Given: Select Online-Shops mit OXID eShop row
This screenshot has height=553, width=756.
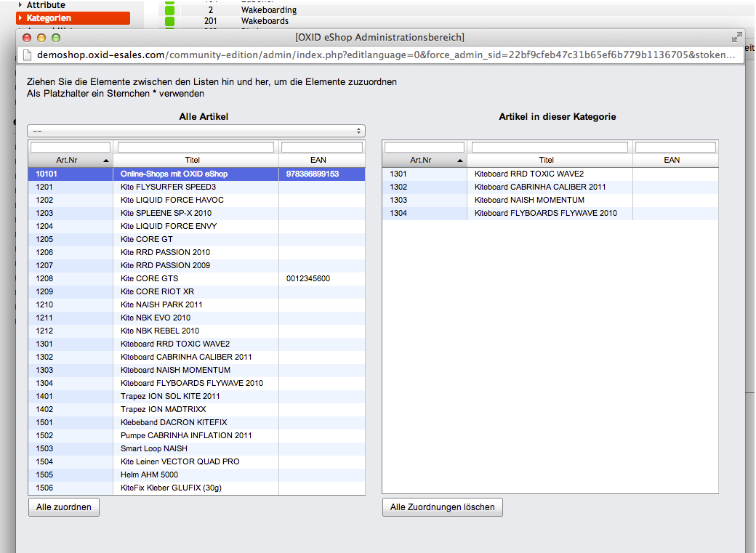Looking at the screenshot, I should point(174,174).
